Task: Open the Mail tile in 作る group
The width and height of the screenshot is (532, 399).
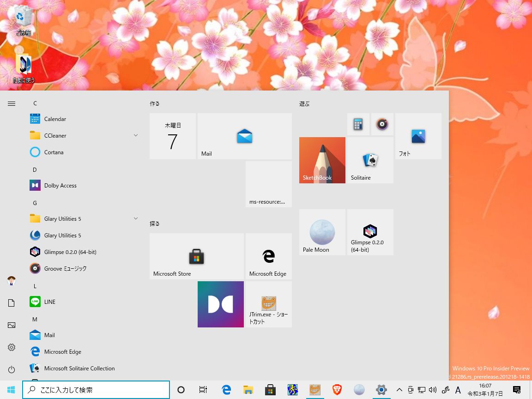Action: coord(244,136)
